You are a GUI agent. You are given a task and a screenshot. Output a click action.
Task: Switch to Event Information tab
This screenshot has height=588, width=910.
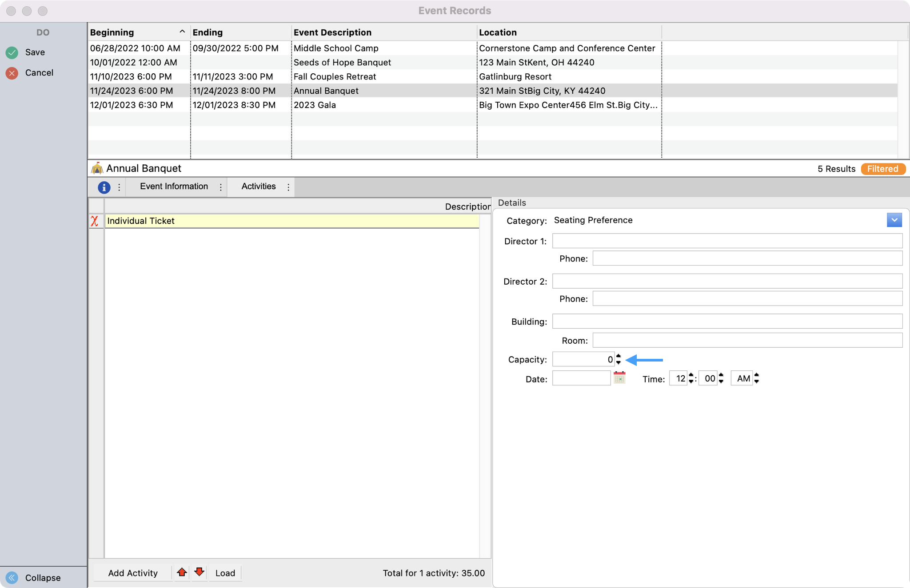coord(174,187)
